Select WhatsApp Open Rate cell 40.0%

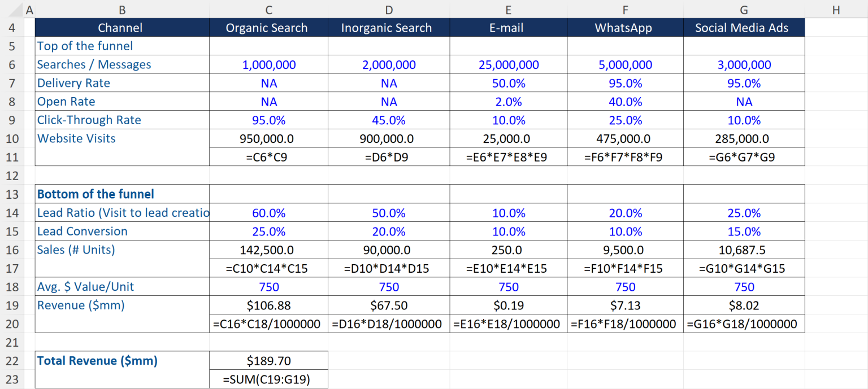point(624,101)
